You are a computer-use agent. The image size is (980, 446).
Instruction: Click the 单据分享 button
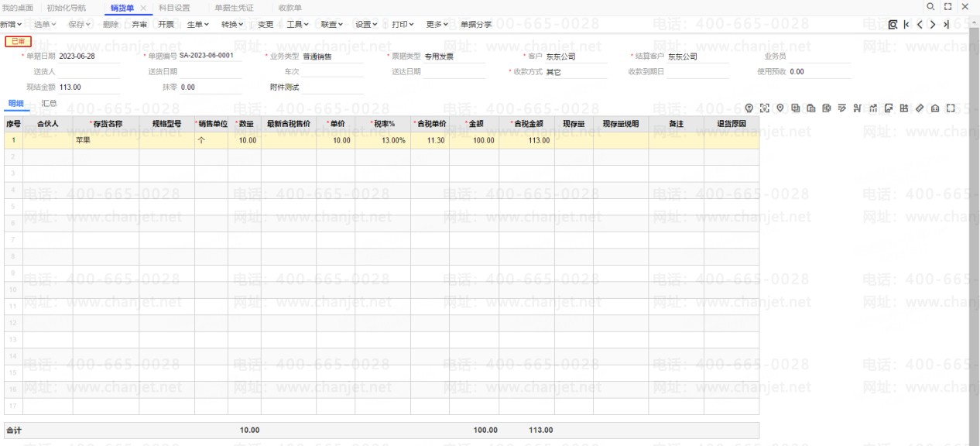coord(476,25)
